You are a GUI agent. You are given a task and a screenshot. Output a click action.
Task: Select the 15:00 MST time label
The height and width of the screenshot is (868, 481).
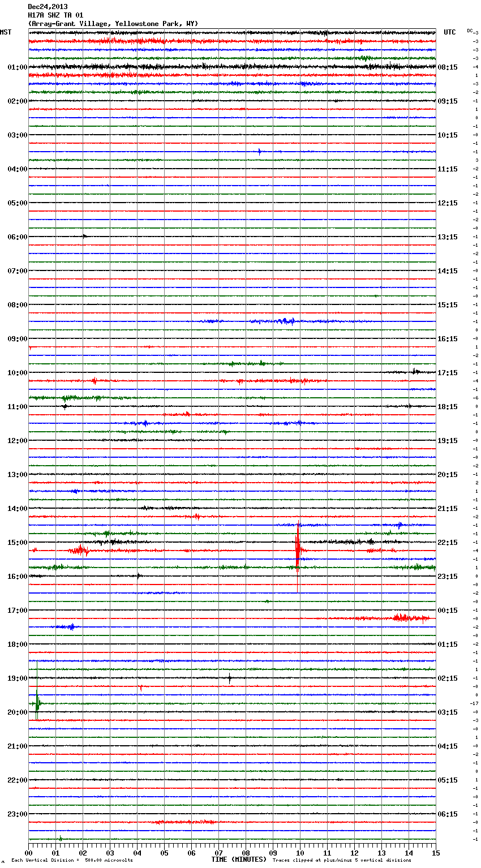click(18, 543)
